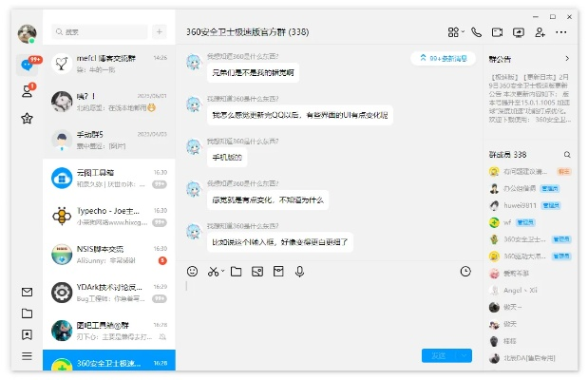Open the Favorites star in left sidebar
Viewport: 588px width, 380px height.
coord(28,119)
